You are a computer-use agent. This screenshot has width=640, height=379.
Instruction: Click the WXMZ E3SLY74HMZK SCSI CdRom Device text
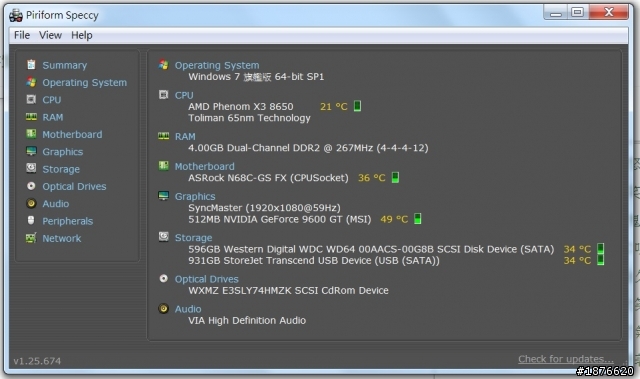tap(288, 290)
